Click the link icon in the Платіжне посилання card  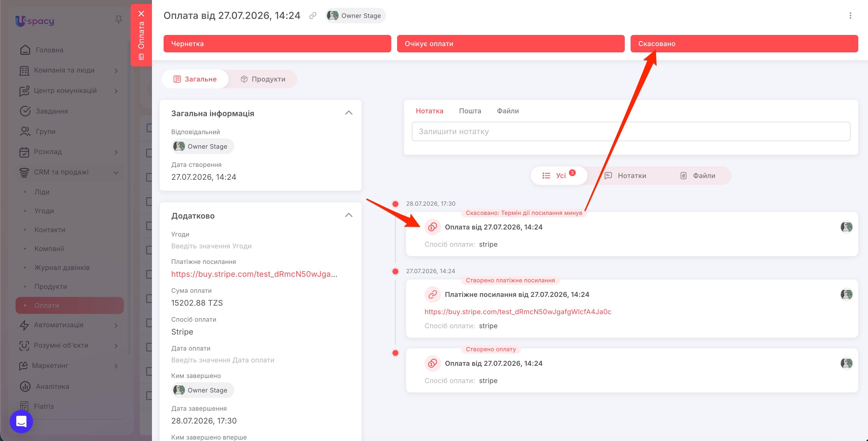coord(433,294)
